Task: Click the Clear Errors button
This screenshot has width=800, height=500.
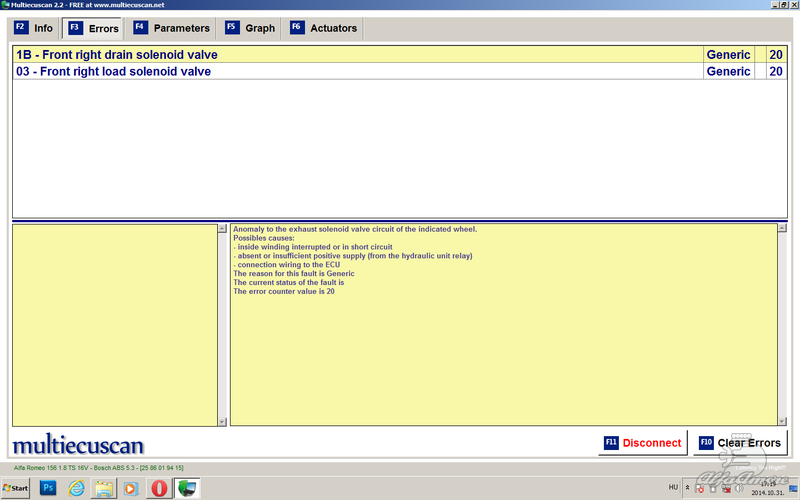Action: (x=738, y=443)
